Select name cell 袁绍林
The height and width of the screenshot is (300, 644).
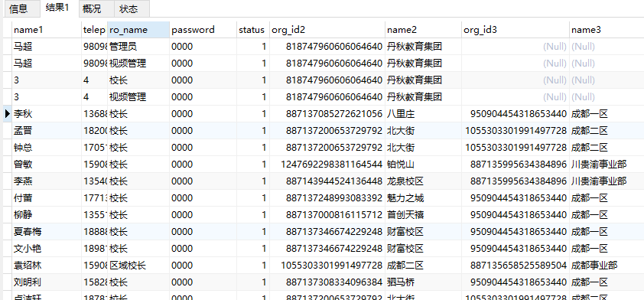pyautogui.click(x=47, y=266)
